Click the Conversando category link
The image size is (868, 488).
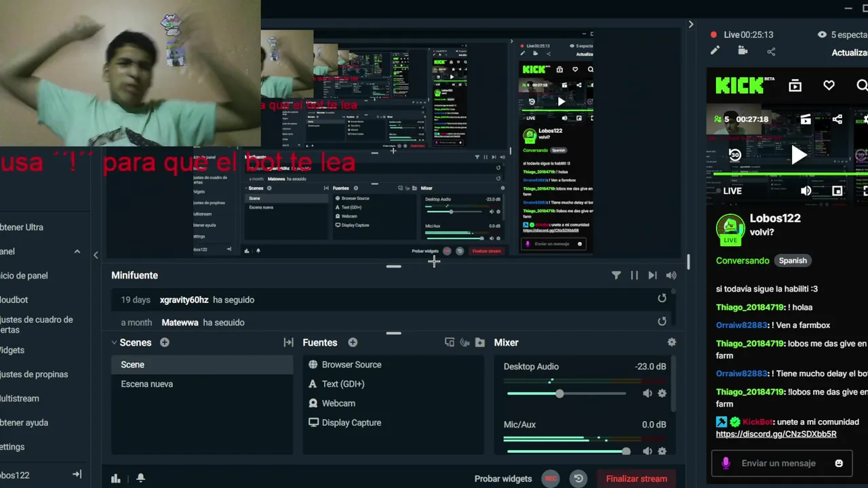click(743, 260)
